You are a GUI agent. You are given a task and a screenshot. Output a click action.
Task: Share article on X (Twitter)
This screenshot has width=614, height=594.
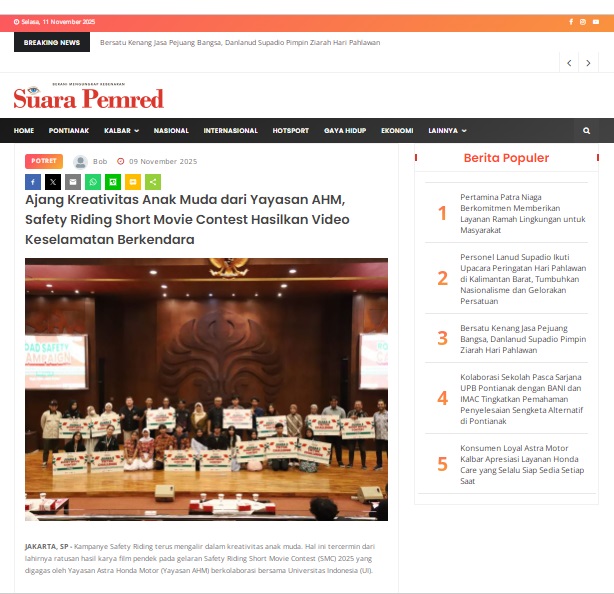coord(53,182)
